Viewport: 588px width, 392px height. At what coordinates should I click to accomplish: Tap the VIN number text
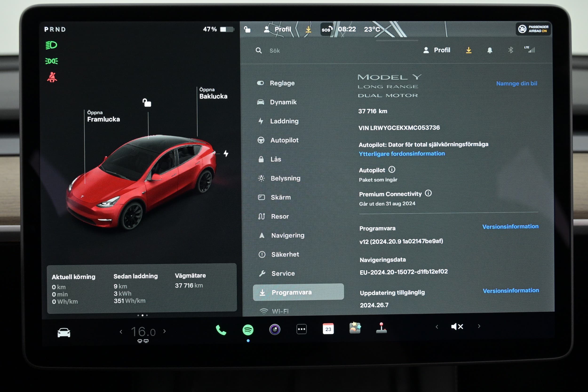point(399,128)
